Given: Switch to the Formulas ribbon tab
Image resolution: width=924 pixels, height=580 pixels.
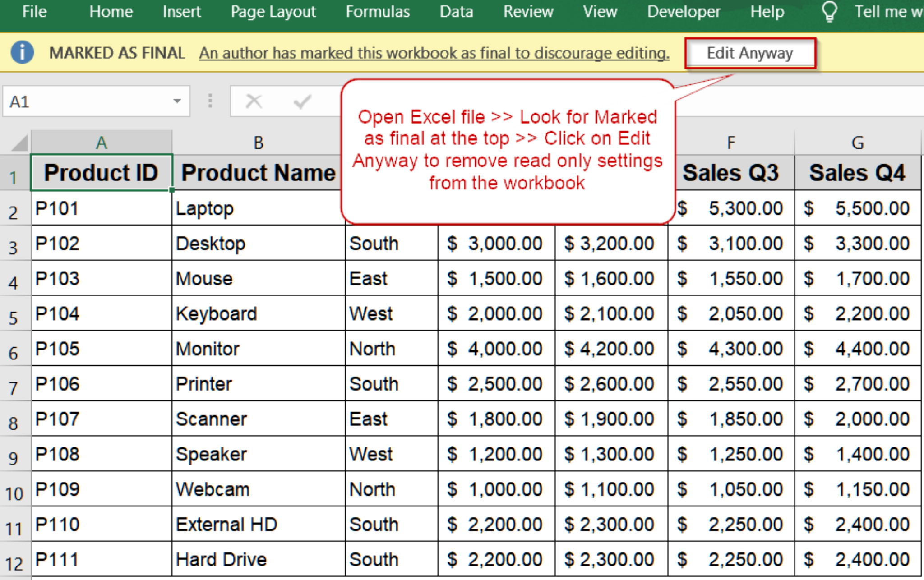Looking at the screenshot, I should 378,12.
